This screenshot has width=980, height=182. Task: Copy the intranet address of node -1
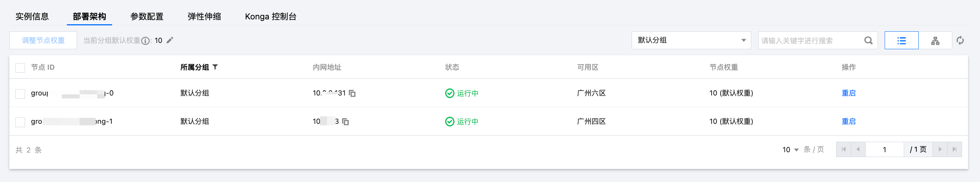point(345,122)
